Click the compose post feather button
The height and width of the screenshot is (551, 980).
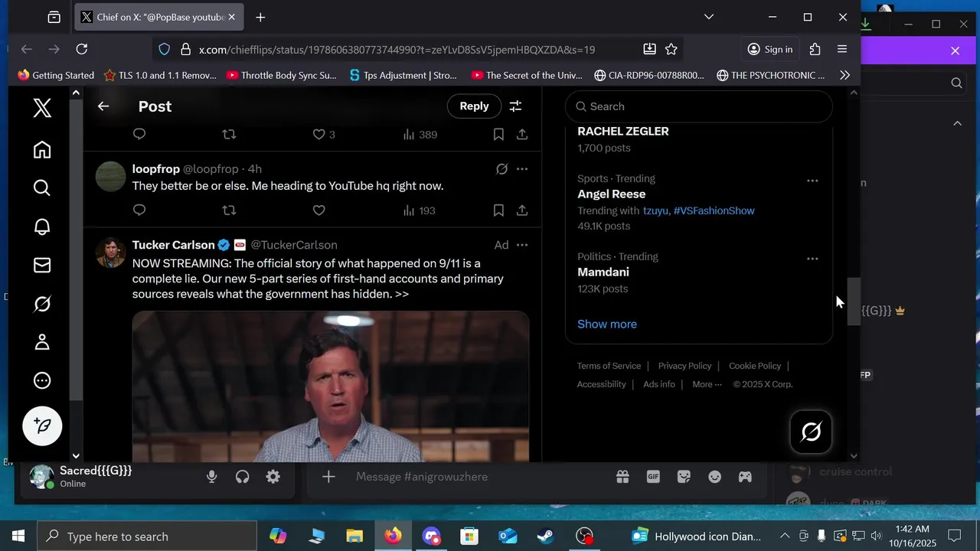pyautogui.click(x=42, y=425)
